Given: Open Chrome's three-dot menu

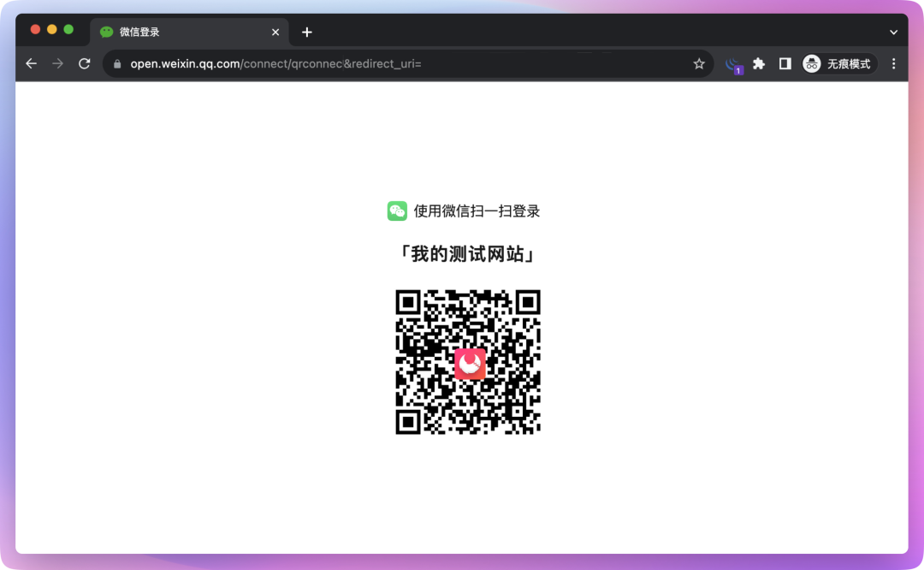Looking at the screenshot, I should 893,63.
